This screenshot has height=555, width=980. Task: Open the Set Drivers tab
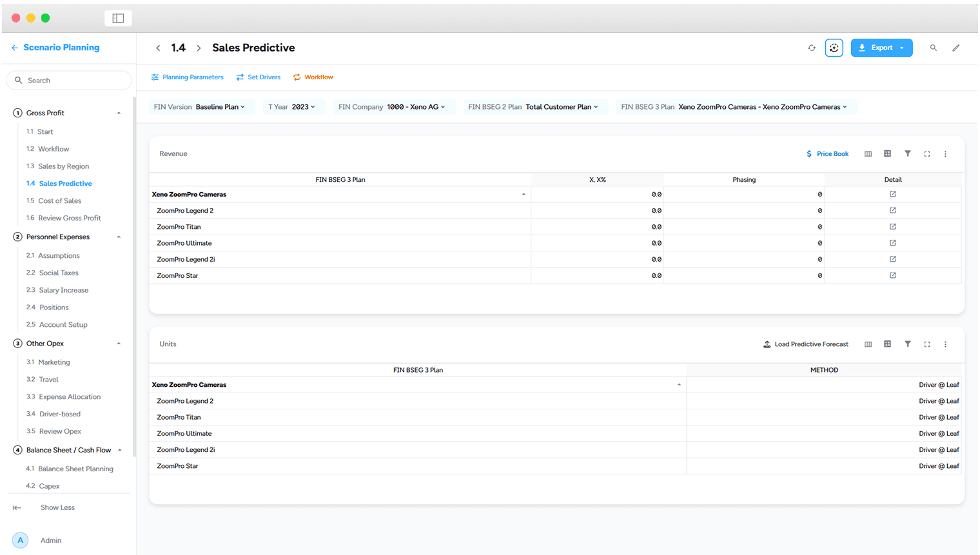pyautogui.click(x=258, y=77)
